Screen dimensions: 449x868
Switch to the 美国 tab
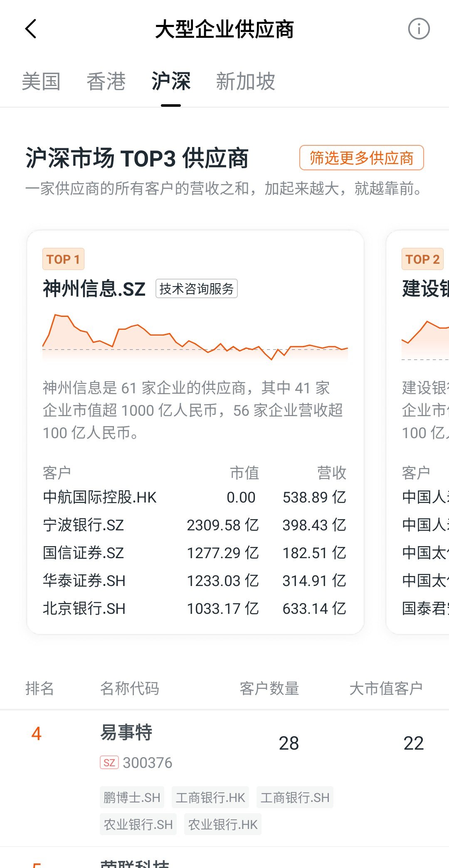[x=41, y=81]
